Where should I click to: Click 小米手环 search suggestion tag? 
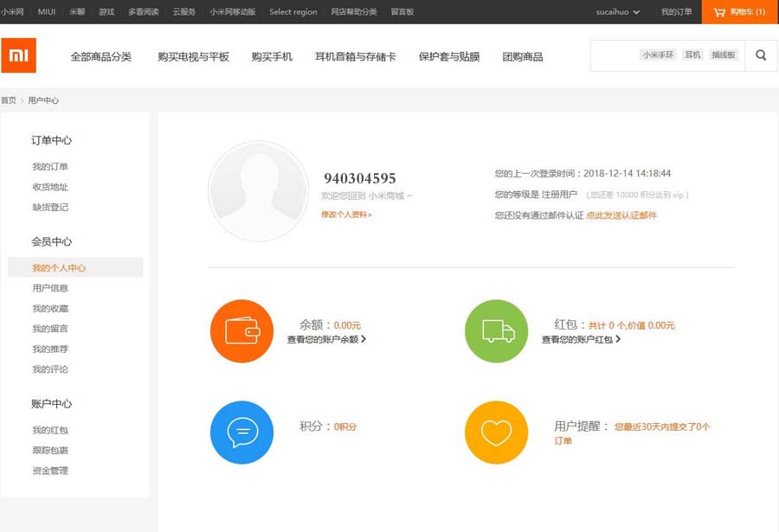[x=658, y=54]
